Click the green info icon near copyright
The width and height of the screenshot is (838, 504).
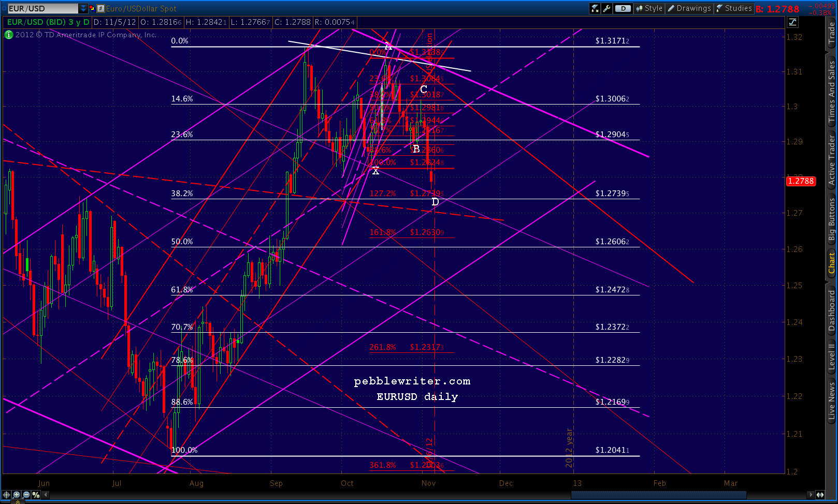coord(9,35)
